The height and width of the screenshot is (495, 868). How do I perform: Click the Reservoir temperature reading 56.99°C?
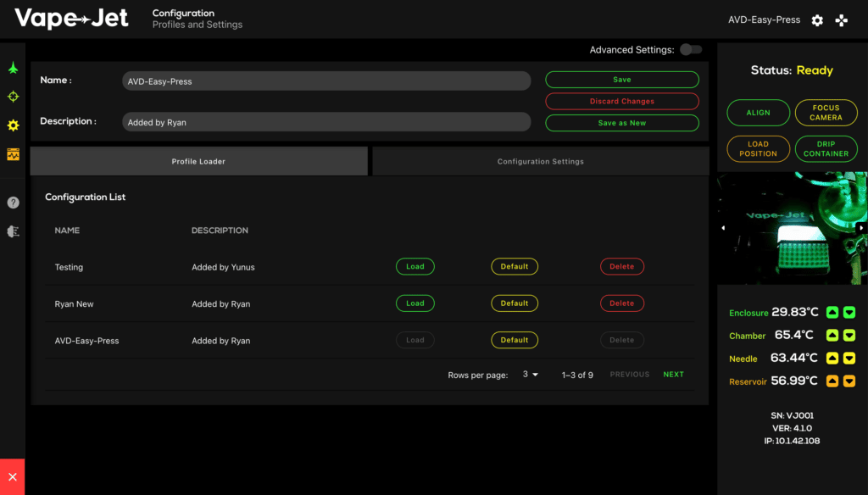[794, 381]
